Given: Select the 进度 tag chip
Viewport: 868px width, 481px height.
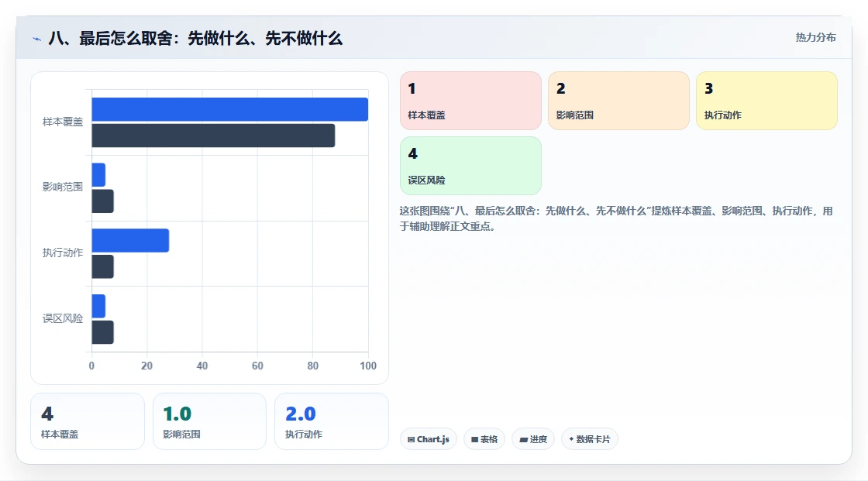Looking at the screenshot, I should tap(533, 439).
